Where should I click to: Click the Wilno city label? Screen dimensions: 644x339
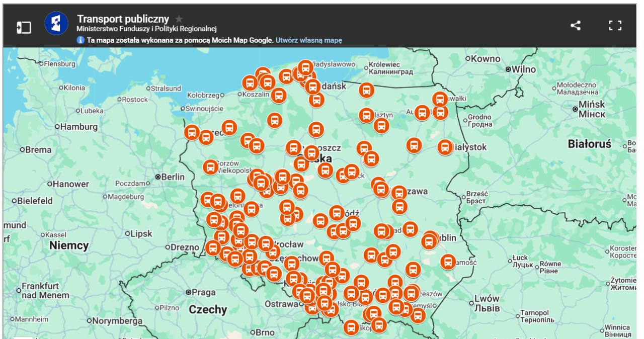(x=523, y=69)
